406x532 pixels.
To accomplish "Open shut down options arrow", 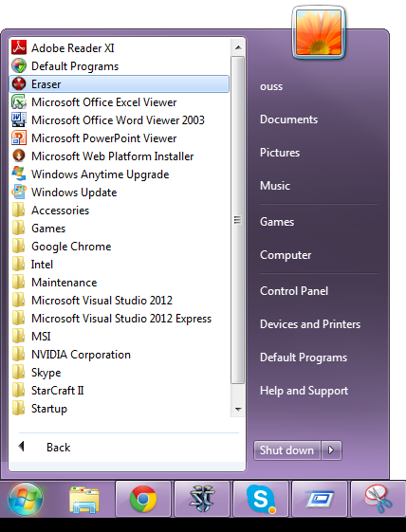I will (x=331, y=450).
